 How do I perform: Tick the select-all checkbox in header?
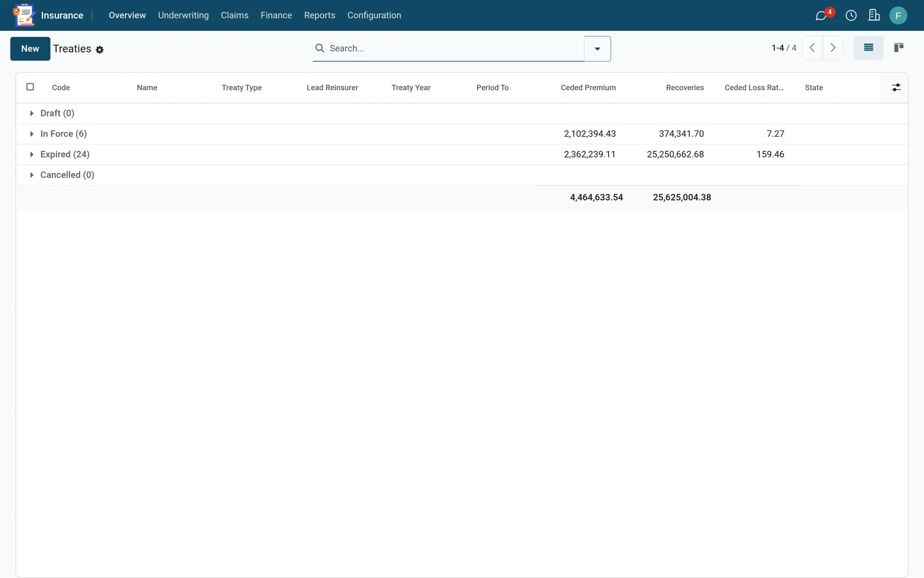pyautogui.click(x=30, y=87)
